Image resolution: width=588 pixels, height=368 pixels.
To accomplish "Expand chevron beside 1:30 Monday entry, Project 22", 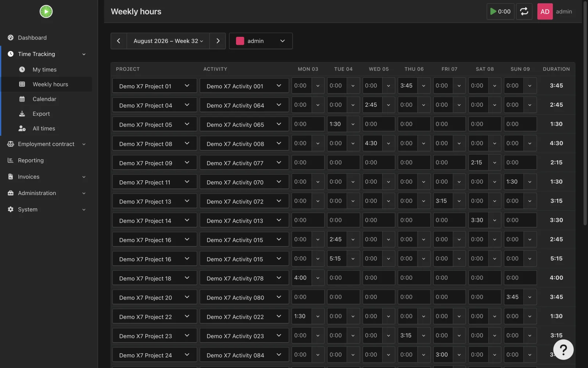I will pyautogui.click(x=318, y=316).
